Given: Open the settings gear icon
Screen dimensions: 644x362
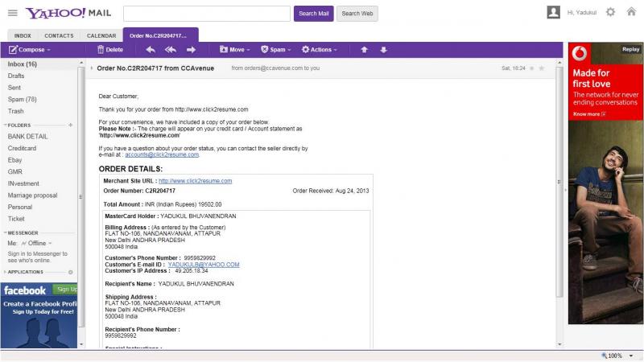Looking at the screenshot, I should pos(610,12).
